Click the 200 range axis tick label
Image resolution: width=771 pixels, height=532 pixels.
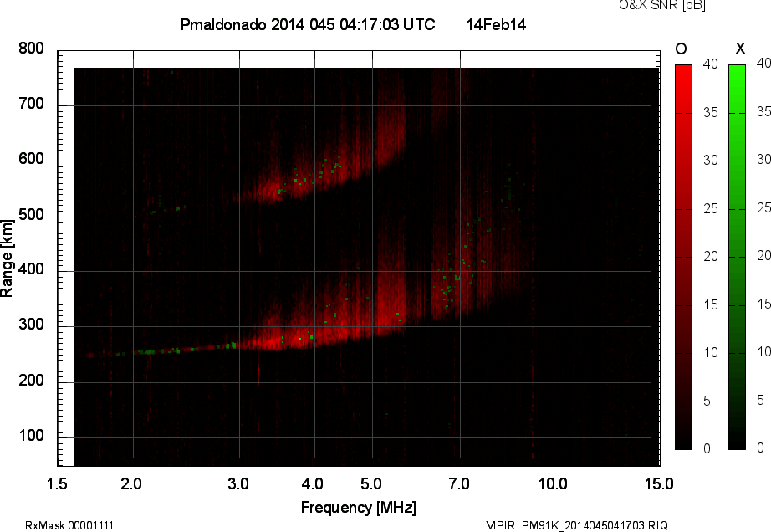click(31, 380)
